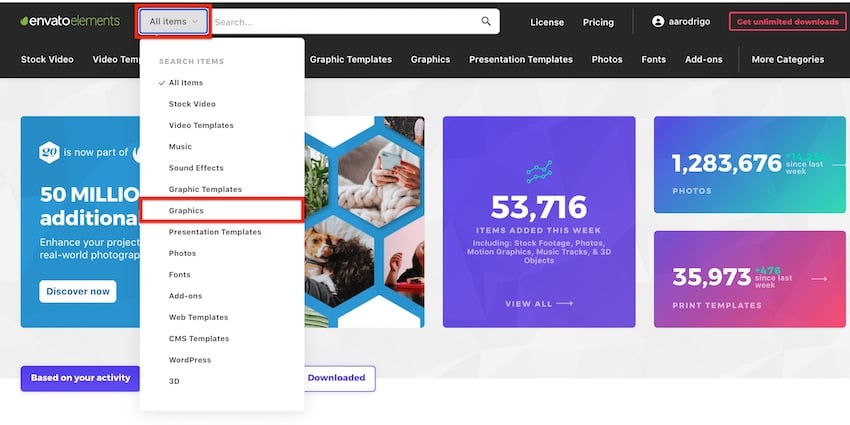Image resolution: width=850 pixels, height=425 pixels.
Task: Click the Discover now button
Action: (x=78, y=291)
